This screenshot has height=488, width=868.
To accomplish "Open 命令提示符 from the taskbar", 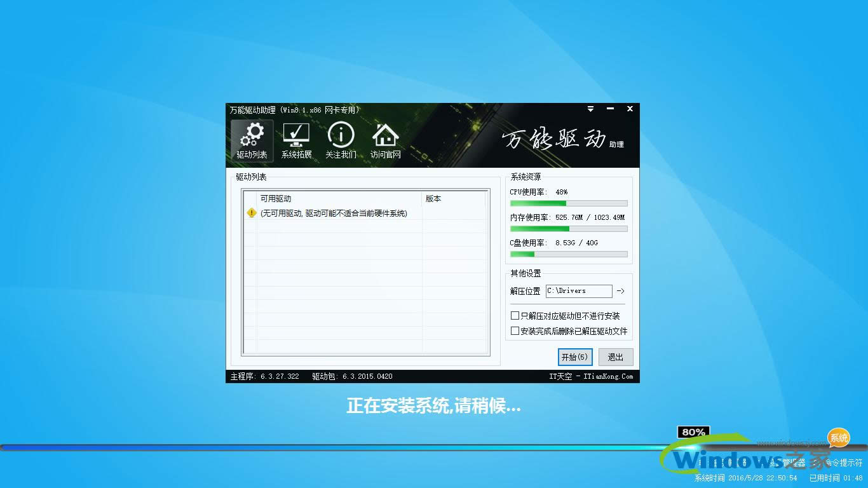I will tap(844, 462).
